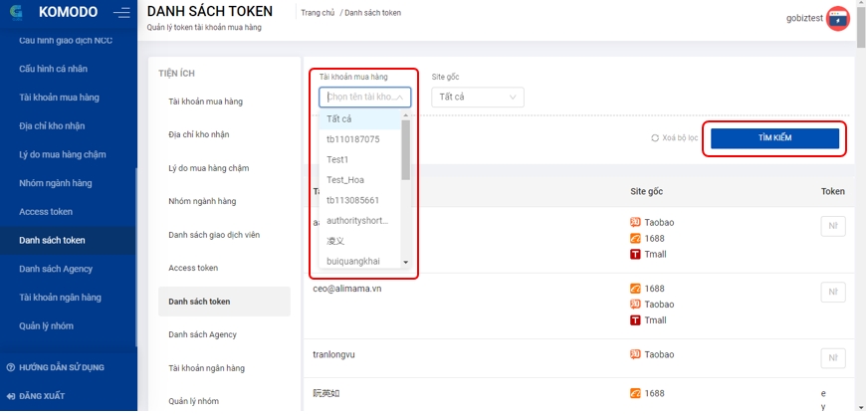This screenshot has height=414, width=868.
Task: Open the Site gốc dropdown
Action: tap(480, 98)
